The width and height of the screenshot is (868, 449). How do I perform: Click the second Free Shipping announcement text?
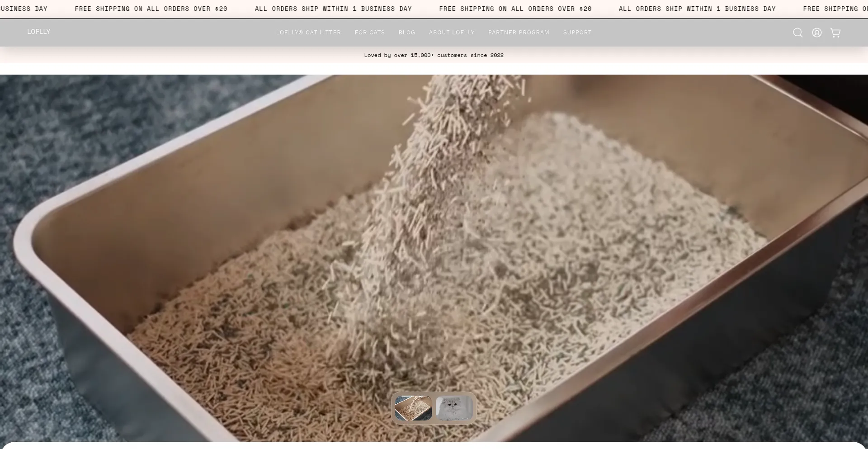[x=515, y=9]
